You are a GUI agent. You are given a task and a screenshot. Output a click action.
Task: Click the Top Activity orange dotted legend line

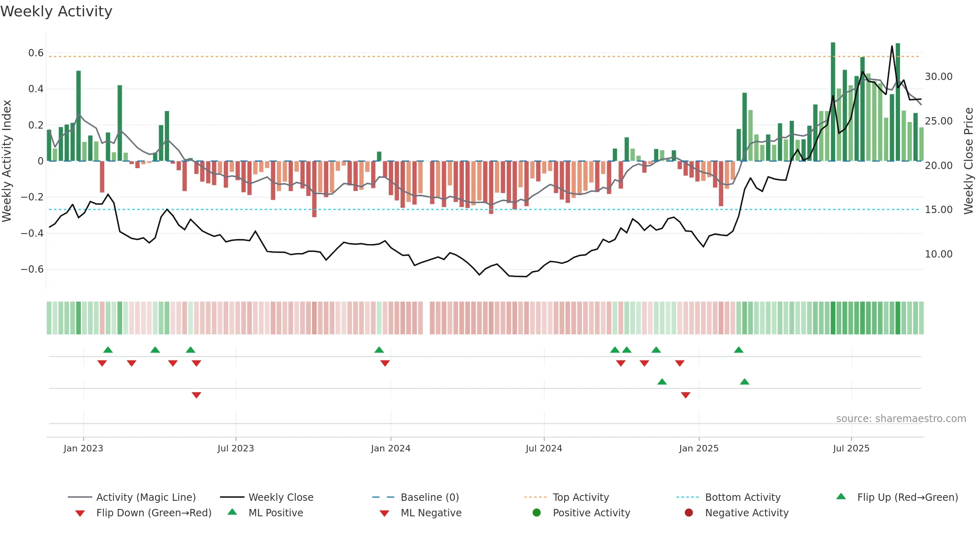click(535, 497)
